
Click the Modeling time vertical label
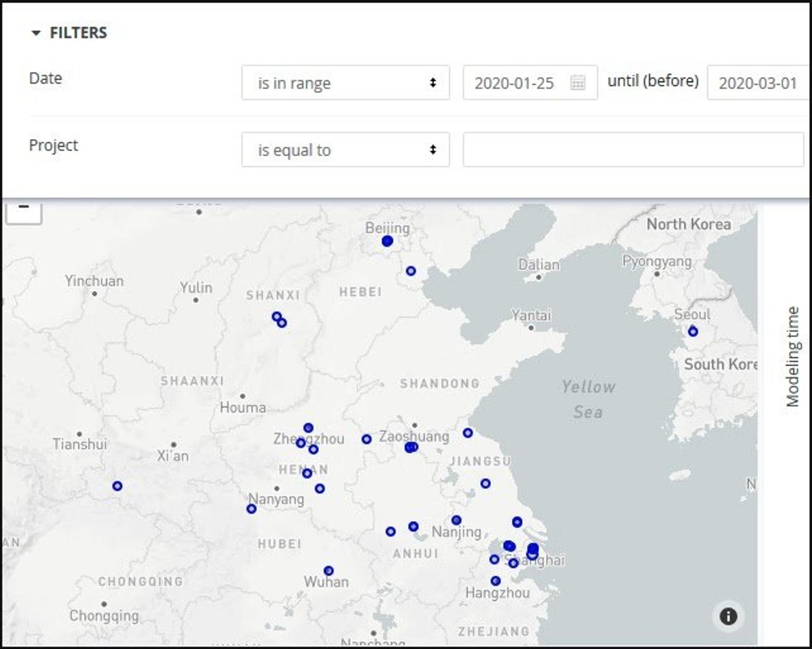click(x=792, y=356)
